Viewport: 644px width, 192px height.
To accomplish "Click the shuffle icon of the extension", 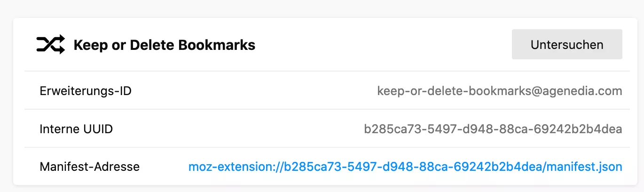I will 50,45.
